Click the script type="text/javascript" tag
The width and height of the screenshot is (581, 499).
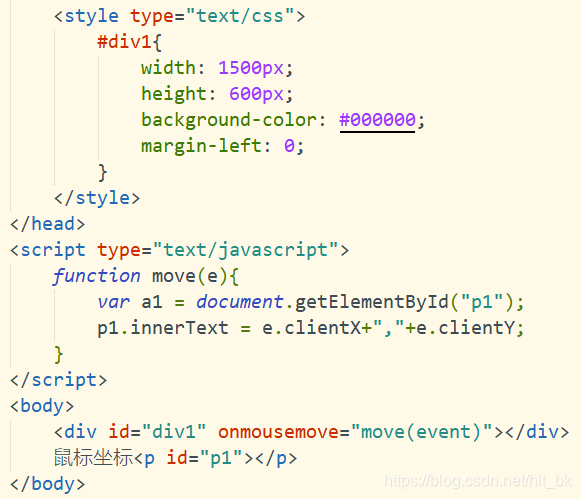coord(180,250)
